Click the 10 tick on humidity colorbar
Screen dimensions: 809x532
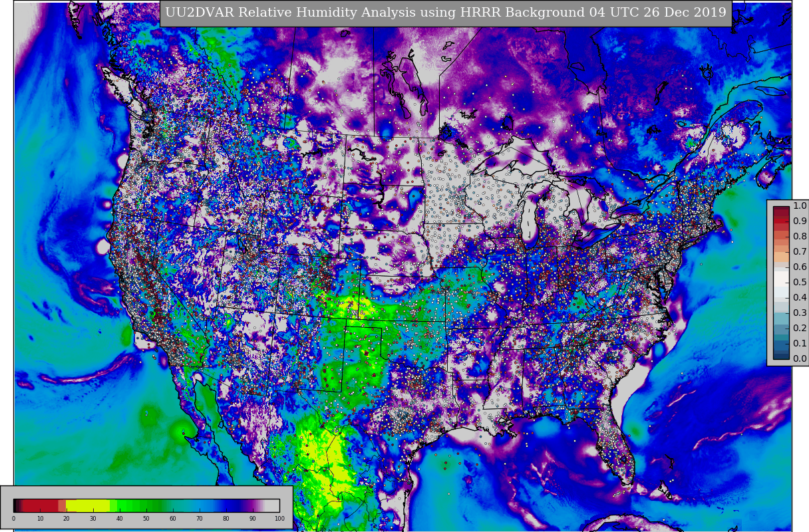(40, 519)
